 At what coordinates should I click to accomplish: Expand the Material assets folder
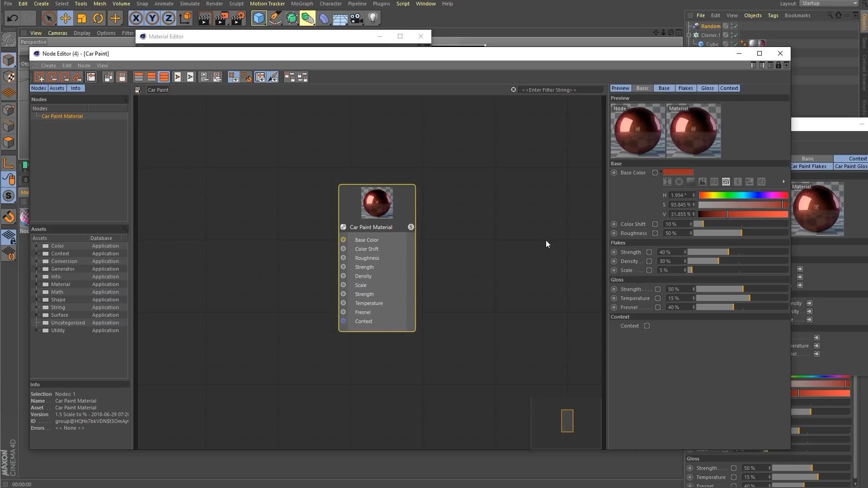pos(37,284)
